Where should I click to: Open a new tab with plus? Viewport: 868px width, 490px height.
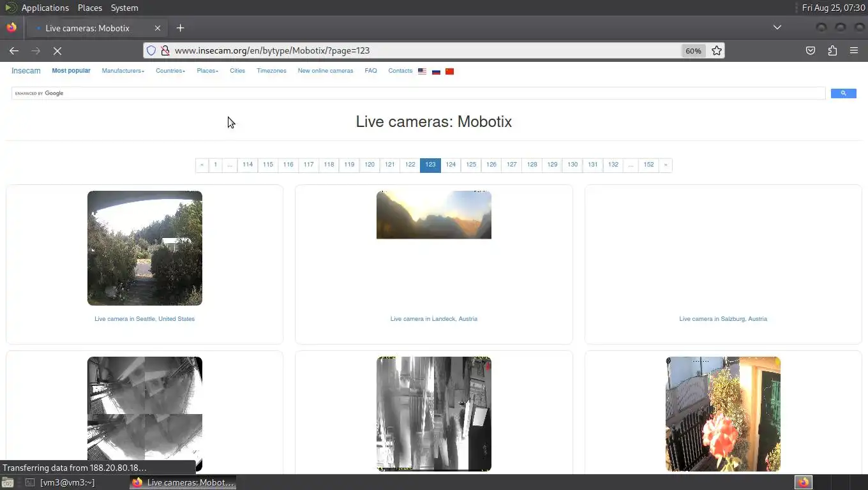point(180,28)
